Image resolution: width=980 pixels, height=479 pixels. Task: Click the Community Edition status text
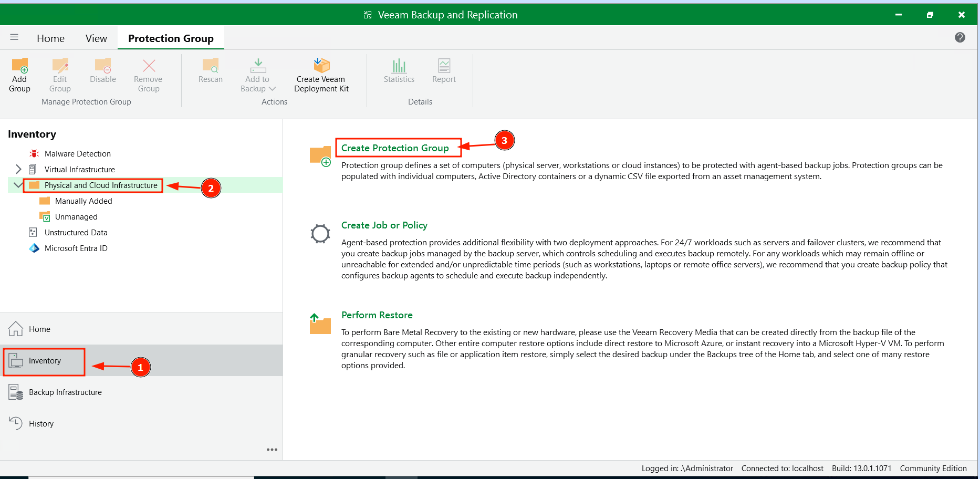[x=933, y=468]
